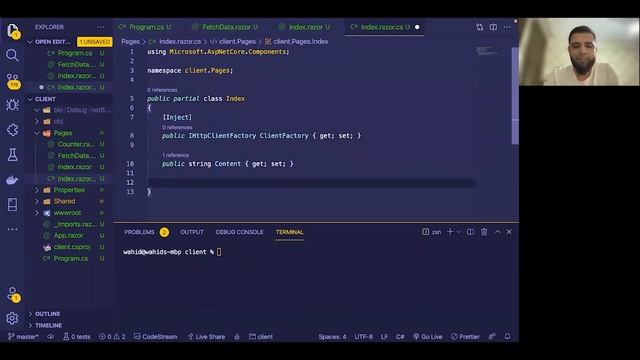Click the feedback icon in status bar

click(x=492, y=336)
